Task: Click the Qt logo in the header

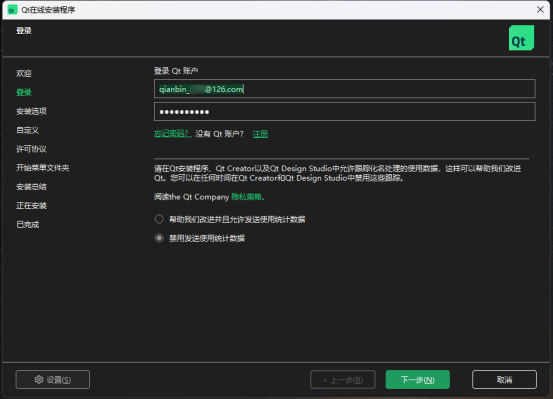Action: (x=521, y=38)
